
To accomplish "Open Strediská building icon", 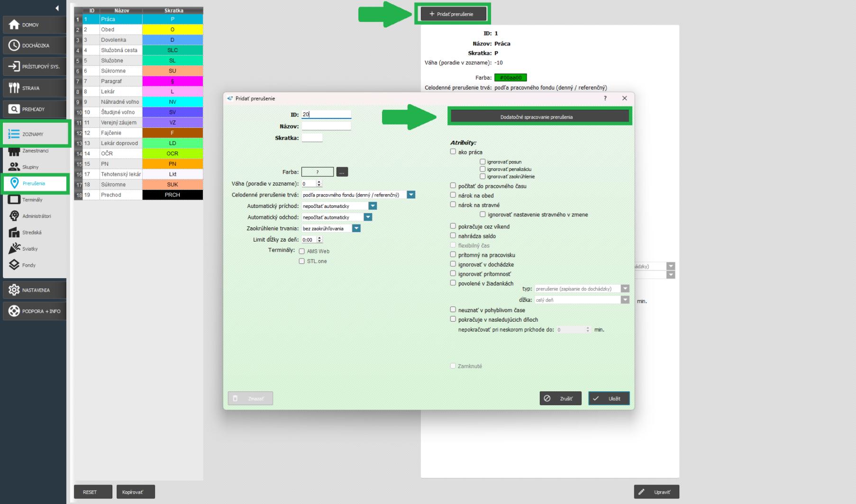I will (14, 233).
